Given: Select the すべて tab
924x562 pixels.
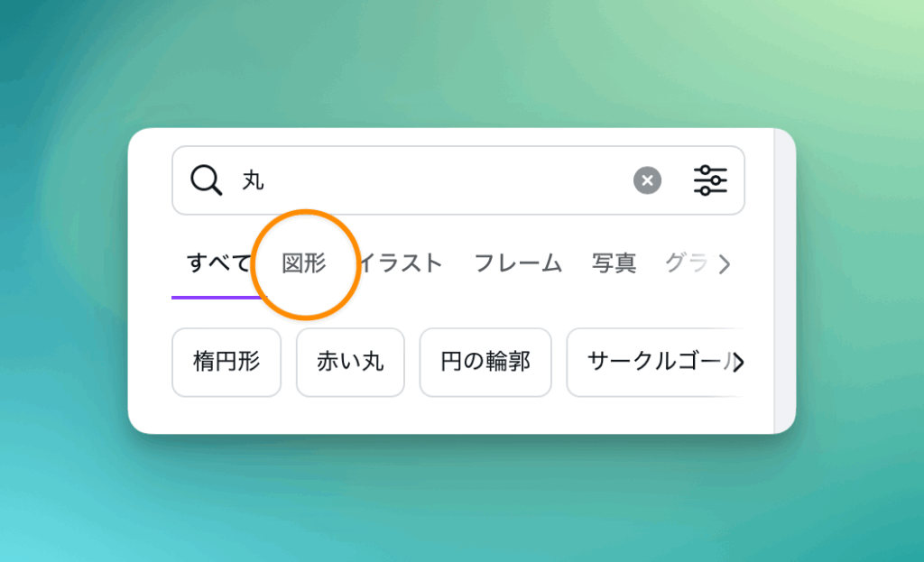Looking at the screenshot, I should [217, 263].
